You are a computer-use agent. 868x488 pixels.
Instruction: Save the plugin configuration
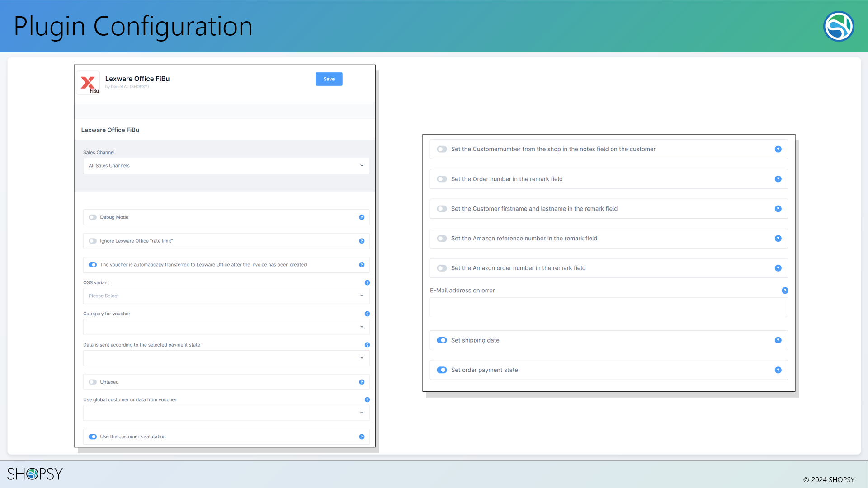click(x=329, y=79)
